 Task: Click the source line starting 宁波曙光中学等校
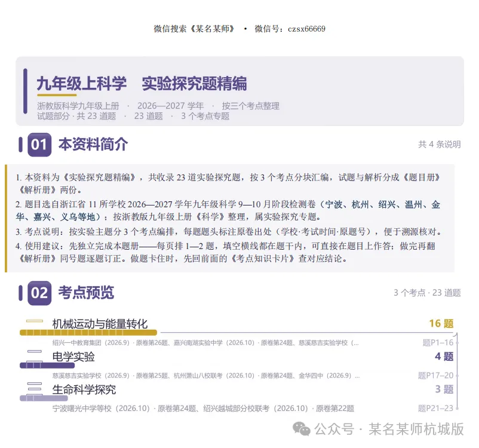click(x=203, y=408)
